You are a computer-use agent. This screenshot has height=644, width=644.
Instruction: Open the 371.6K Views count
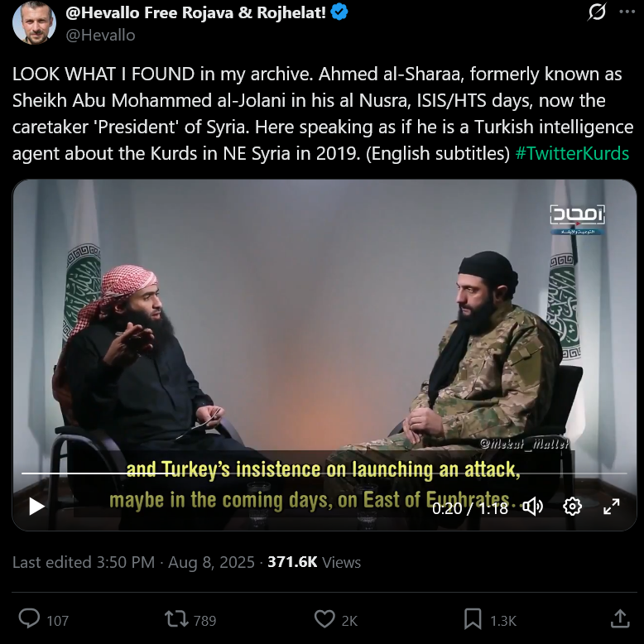pyautogui.click(x=315, y=562)
